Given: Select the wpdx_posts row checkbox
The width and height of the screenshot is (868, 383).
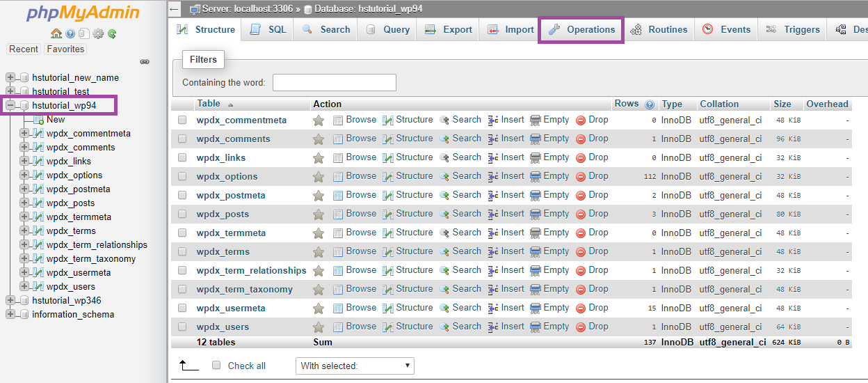Looking at the screenshot, I should (182, 214).
